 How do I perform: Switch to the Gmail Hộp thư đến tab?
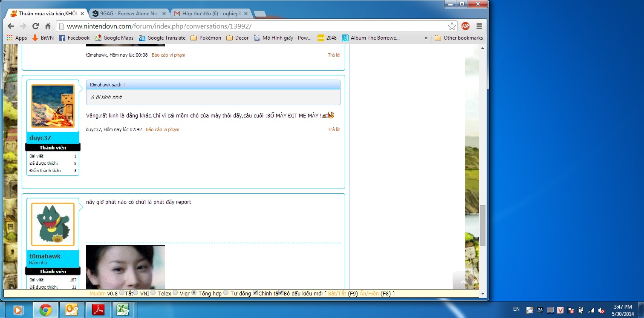point(208,14)
